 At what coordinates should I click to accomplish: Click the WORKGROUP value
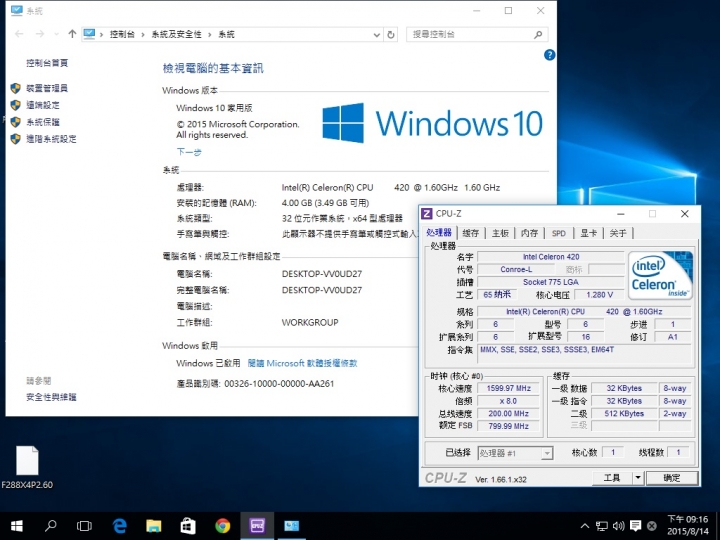[x=310, y=323]
